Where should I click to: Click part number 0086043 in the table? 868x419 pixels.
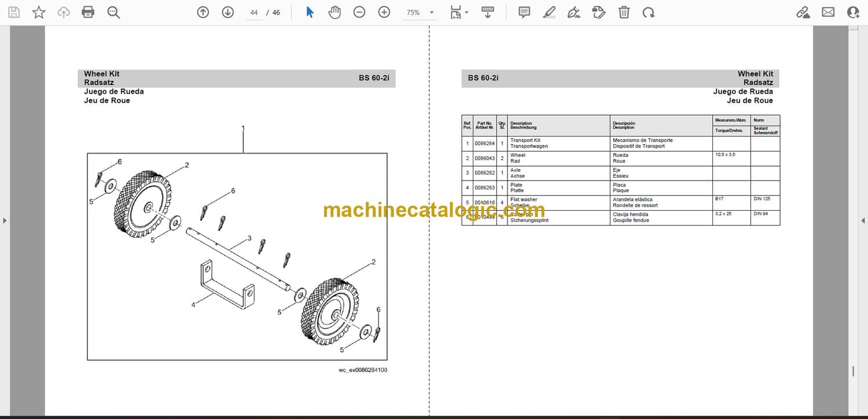[x=484, y=158]
